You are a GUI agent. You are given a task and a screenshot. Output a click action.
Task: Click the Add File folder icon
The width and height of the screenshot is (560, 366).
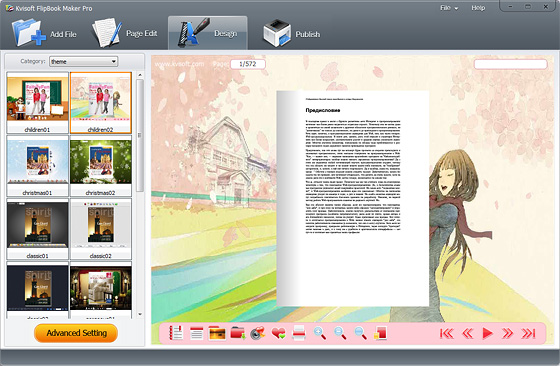click(29, 33)
